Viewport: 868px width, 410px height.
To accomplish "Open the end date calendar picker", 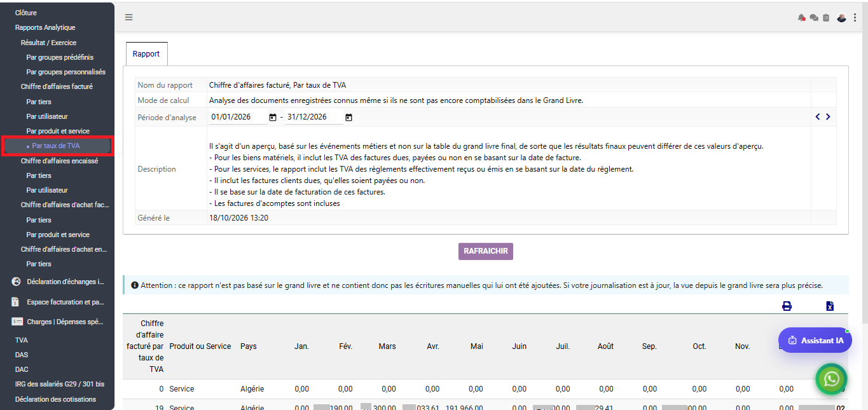I will 348,117.
